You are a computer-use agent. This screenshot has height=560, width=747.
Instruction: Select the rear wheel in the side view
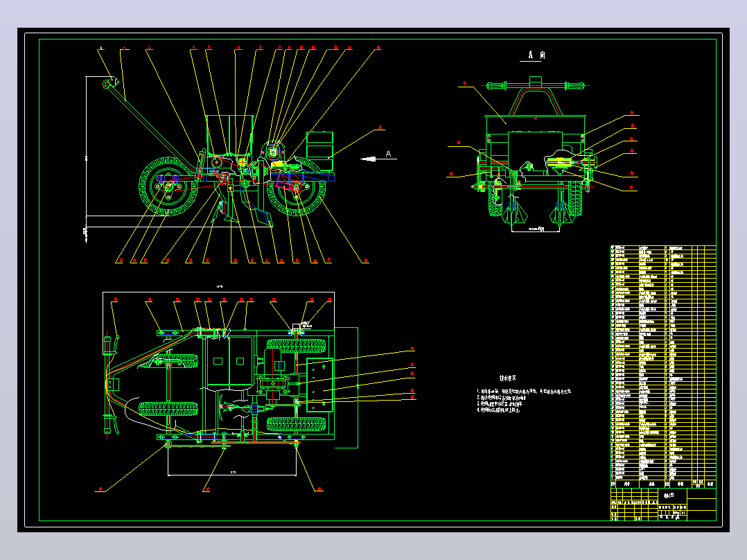(168, 186)
